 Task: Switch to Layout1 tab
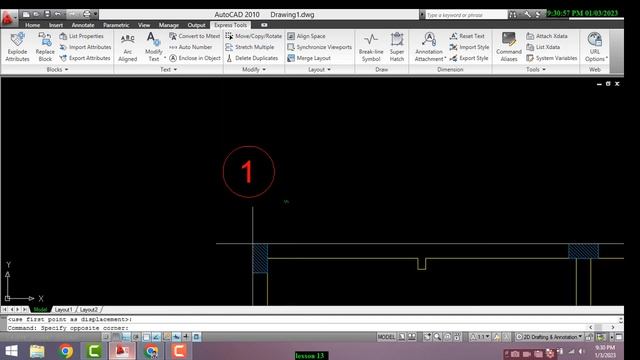(x=63, y=310)
